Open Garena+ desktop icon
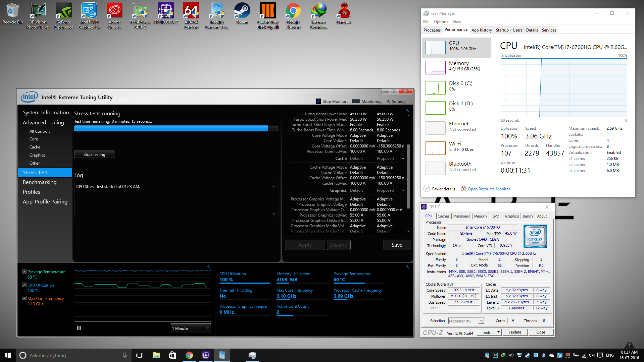The image size is (644, 362). coord(344,14)
